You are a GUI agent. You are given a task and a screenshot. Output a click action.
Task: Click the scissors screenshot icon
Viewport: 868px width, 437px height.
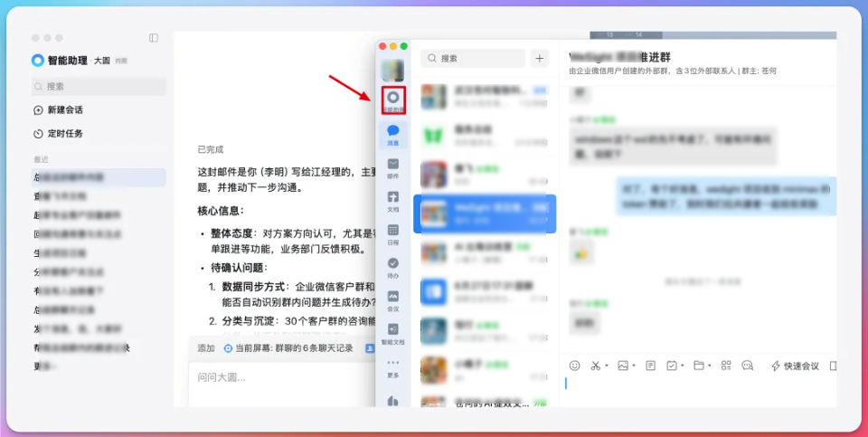pyautogui.click(x=596, y=366)
